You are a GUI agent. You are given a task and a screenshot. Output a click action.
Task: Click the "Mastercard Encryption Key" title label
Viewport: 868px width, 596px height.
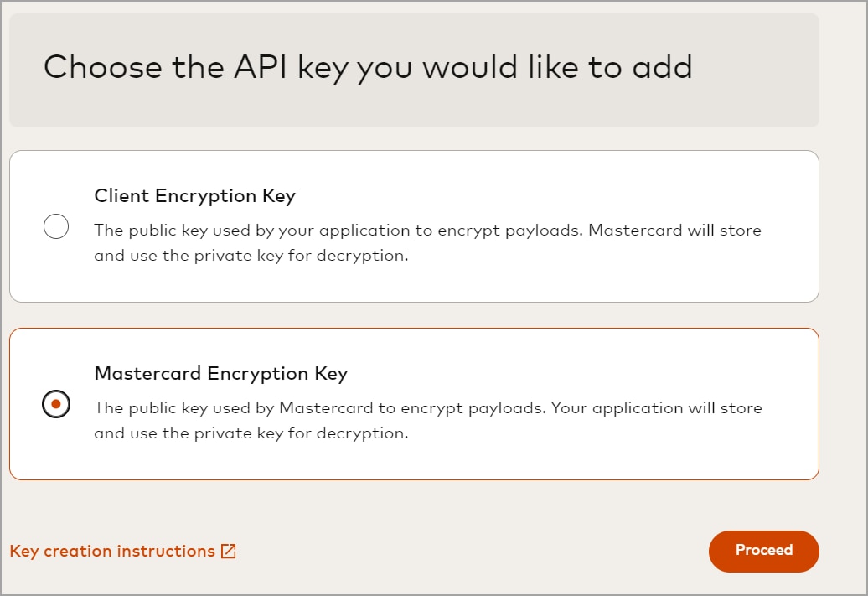220,374
